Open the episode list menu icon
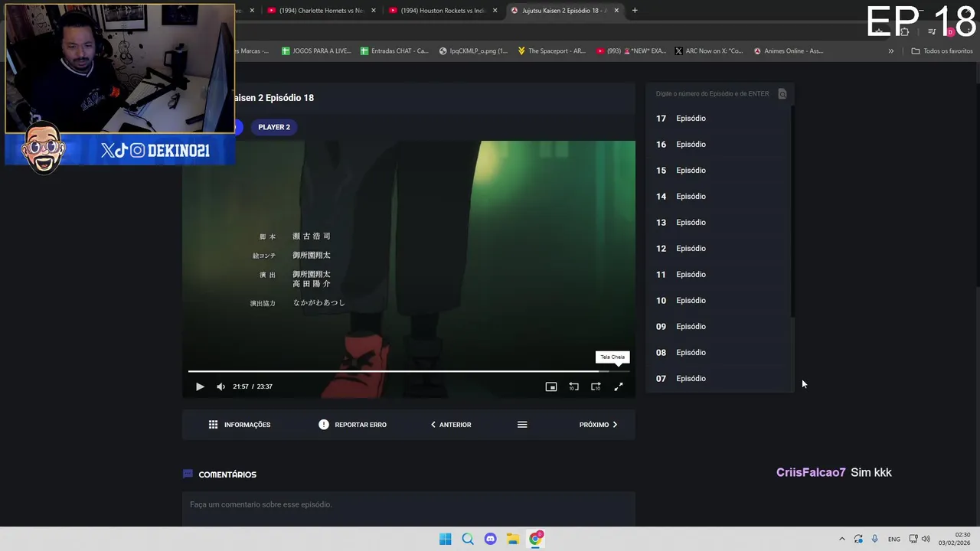Screen dimensions: 980x551 coord(522,425)
